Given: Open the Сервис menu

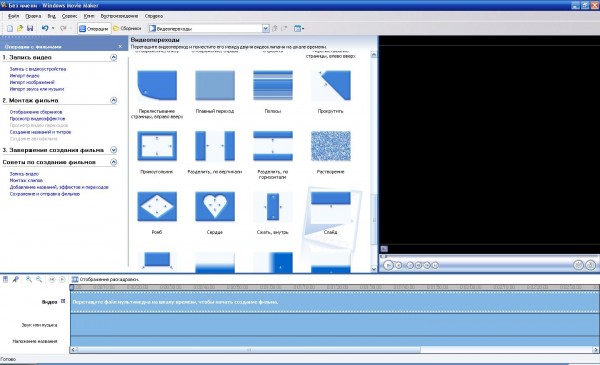Looking at the screenshot, I should pyautogui.click(x=69, y=16).
